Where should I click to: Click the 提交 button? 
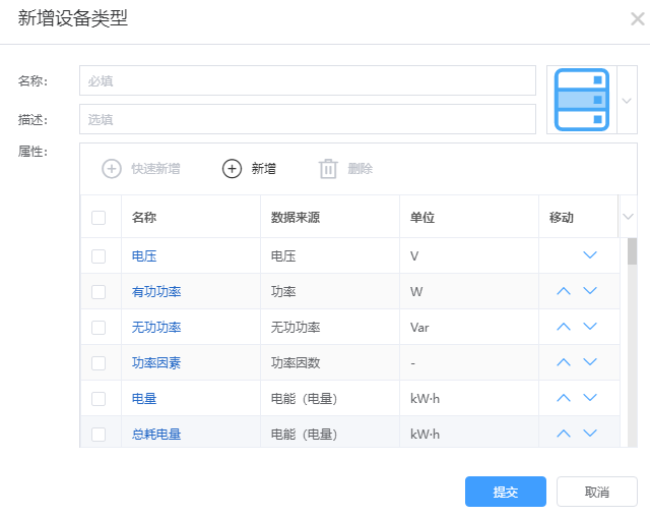[x=505, y=491]
